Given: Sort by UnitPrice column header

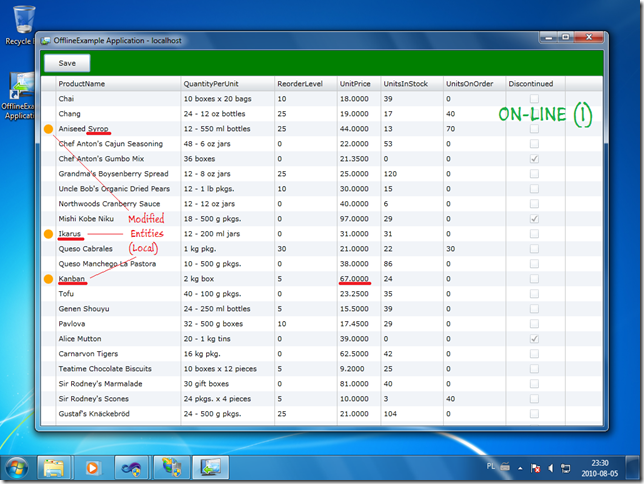Looking at the screenshot, I should [x=359, y=84].
